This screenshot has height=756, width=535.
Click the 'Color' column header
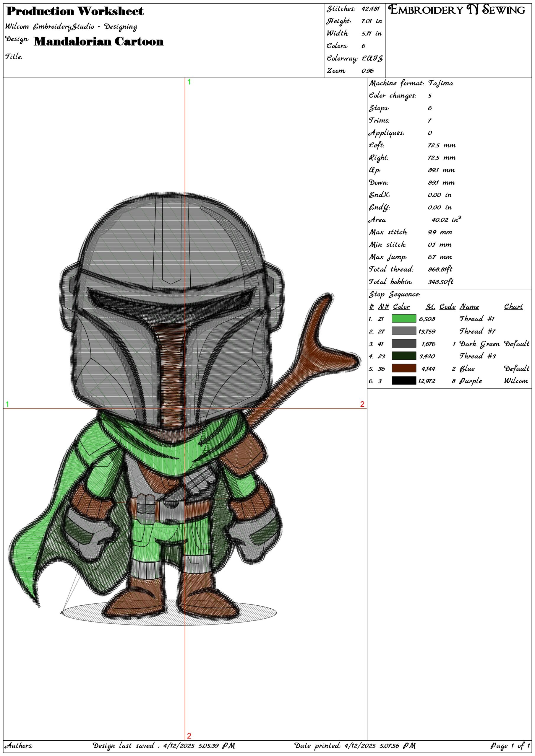point(401,307)
